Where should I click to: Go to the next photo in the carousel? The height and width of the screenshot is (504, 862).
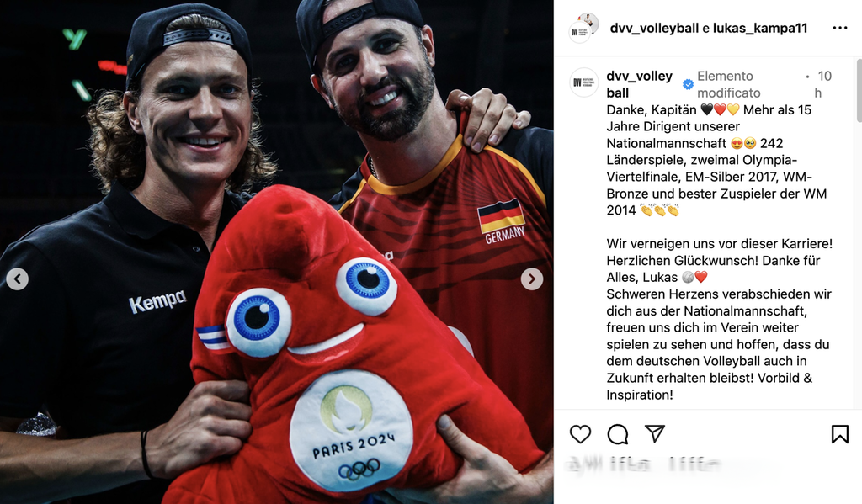point(532,279)
